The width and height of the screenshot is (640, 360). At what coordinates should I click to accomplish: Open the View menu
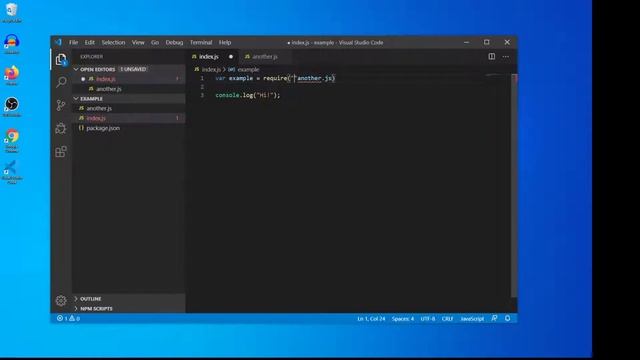138,42
